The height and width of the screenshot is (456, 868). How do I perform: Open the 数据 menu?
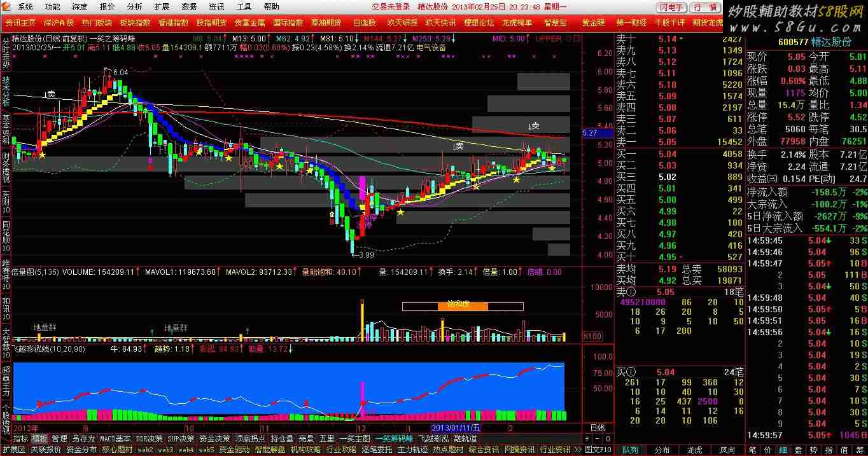[189, 7]
